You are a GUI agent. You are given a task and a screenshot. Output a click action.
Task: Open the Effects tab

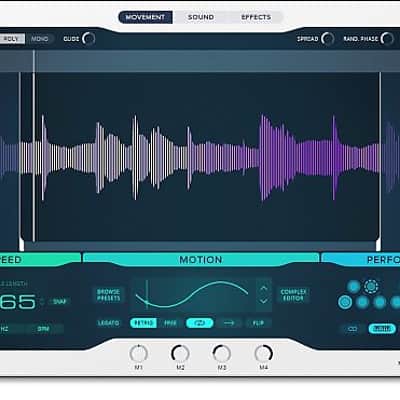[256, 17]
